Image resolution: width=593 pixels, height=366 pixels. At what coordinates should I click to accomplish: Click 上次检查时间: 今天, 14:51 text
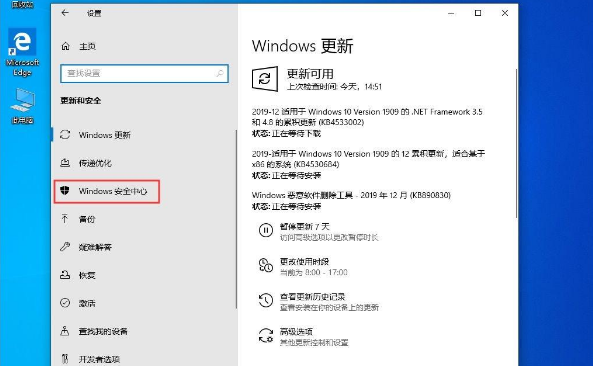(334, 87)
